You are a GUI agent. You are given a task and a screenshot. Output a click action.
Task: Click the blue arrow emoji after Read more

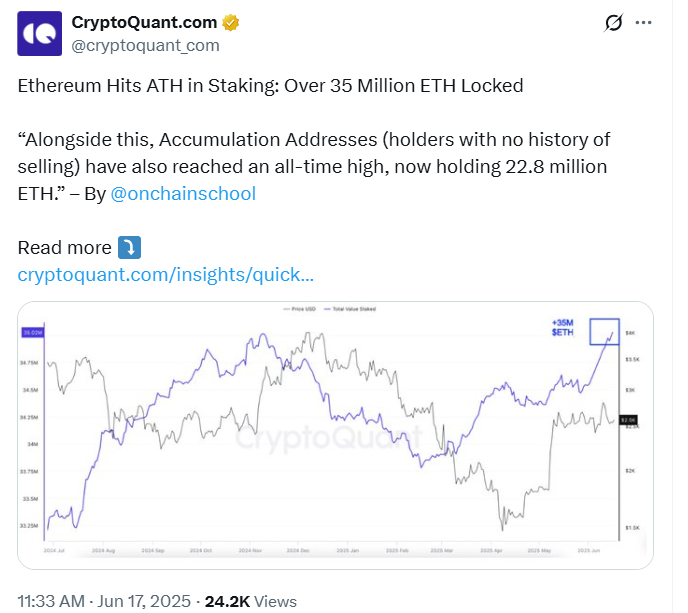(x=129, y=247)
